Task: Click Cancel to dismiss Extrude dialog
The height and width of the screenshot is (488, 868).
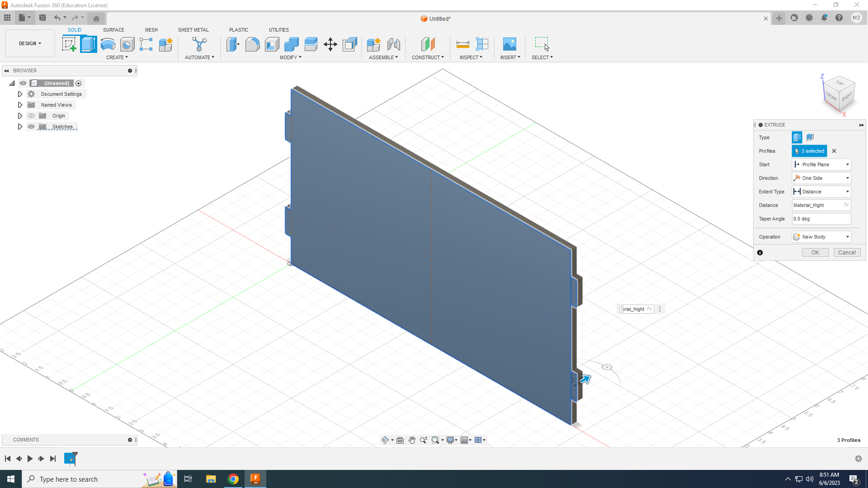Action: click(847, 252)
